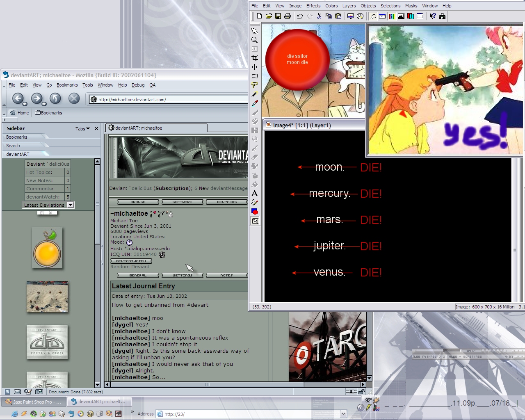This screenshot has height=420, width=525.
Task: Open Mail icon in Mozilla status bar
Action: 17,392
